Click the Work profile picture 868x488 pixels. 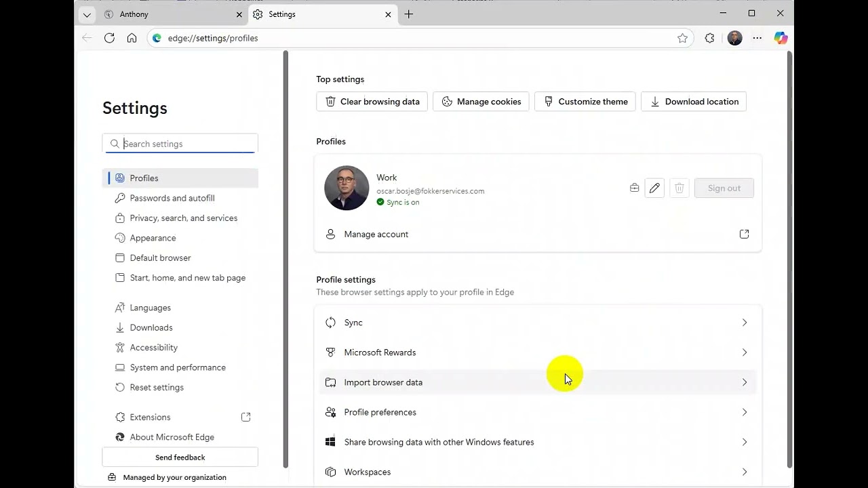347,188
